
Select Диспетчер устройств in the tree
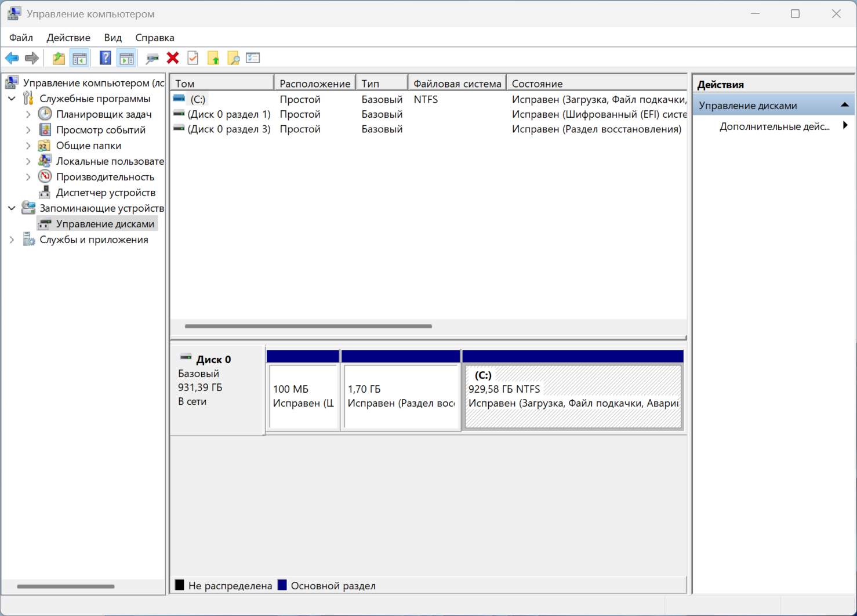(106, 193)
